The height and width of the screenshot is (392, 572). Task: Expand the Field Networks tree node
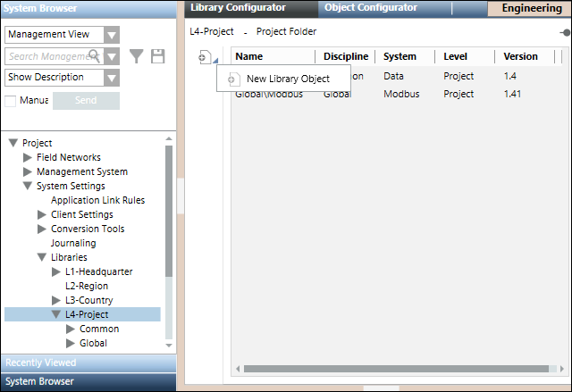tap(27, 157)
